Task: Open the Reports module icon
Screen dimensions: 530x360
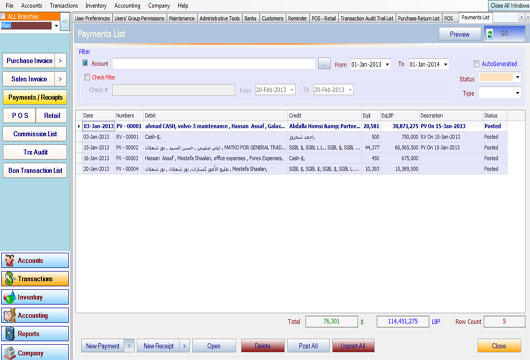Action: pyautogui.click(x=9, y=334)
